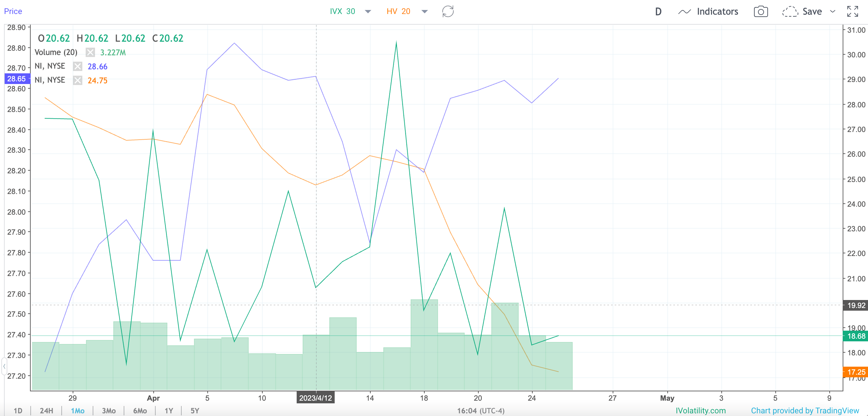
Task: Open Chart provided by TradingView link
Action: (x=805, y=411)
